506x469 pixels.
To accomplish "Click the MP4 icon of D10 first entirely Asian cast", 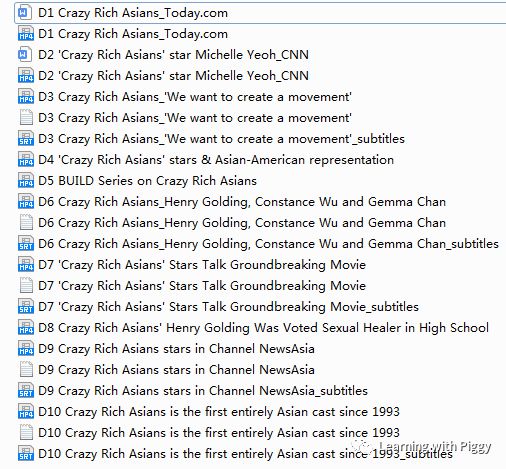I will point(26,412).
